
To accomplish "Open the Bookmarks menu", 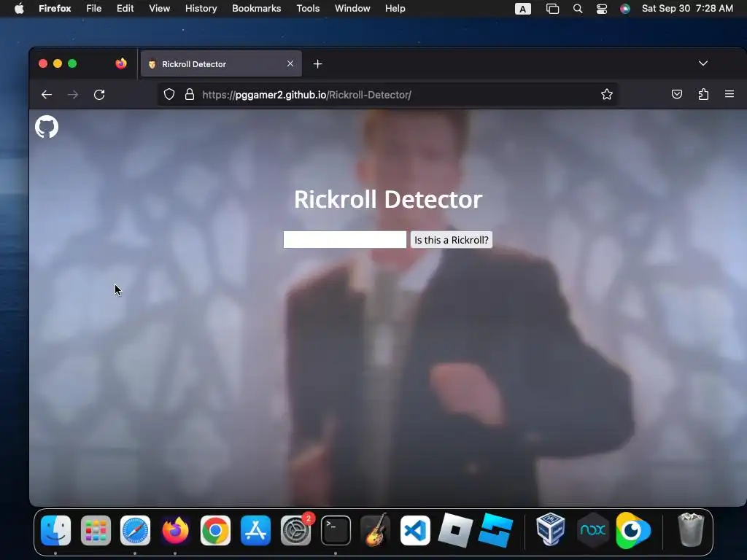I will click(256, 9).
